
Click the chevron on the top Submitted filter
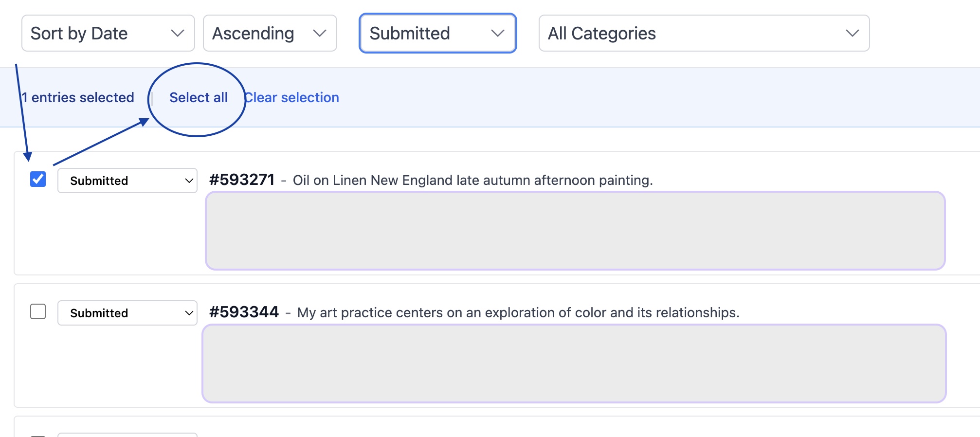(497, 33)
